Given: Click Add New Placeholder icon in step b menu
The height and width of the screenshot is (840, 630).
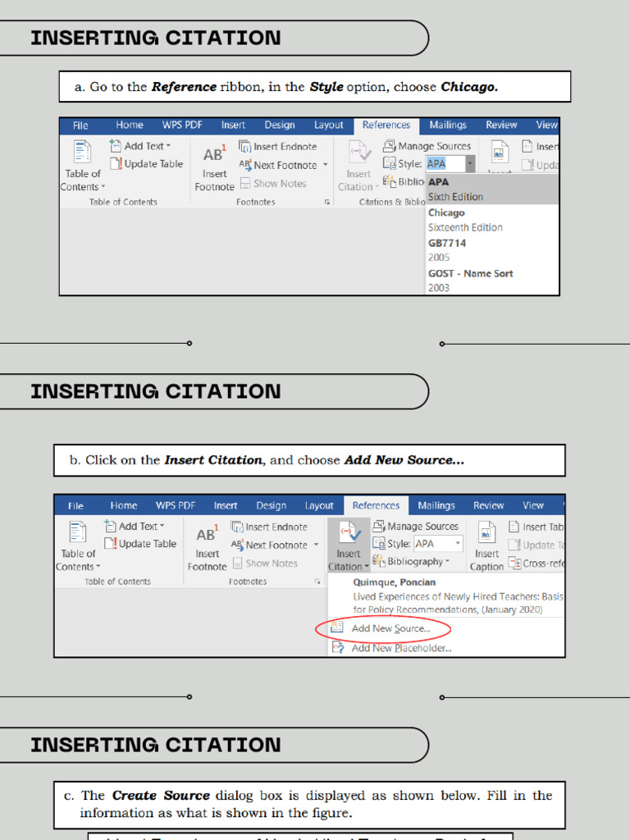Looking at the screenshot, I should (337, 648).
